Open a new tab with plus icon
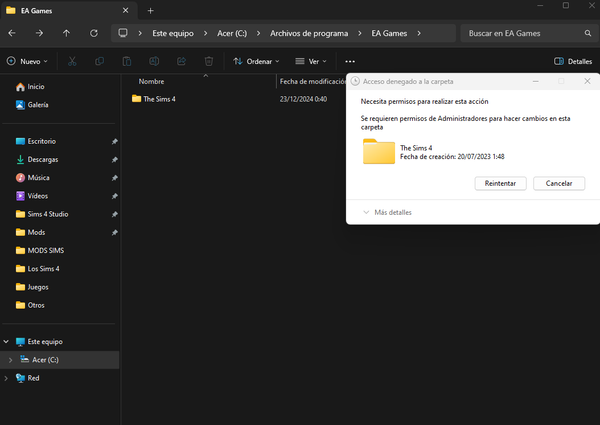The width and height of the screenshot is (600, 425). 150,11
